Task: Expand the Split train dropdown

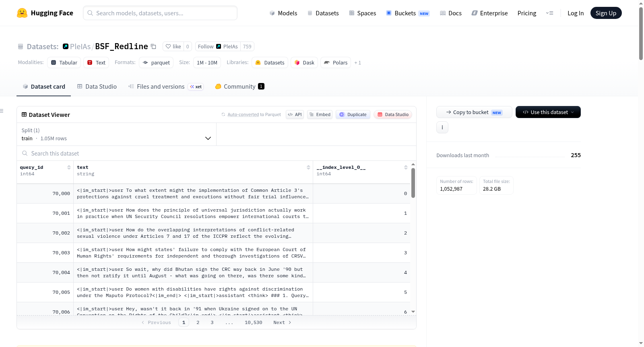Action: click(x=116, y=134)
